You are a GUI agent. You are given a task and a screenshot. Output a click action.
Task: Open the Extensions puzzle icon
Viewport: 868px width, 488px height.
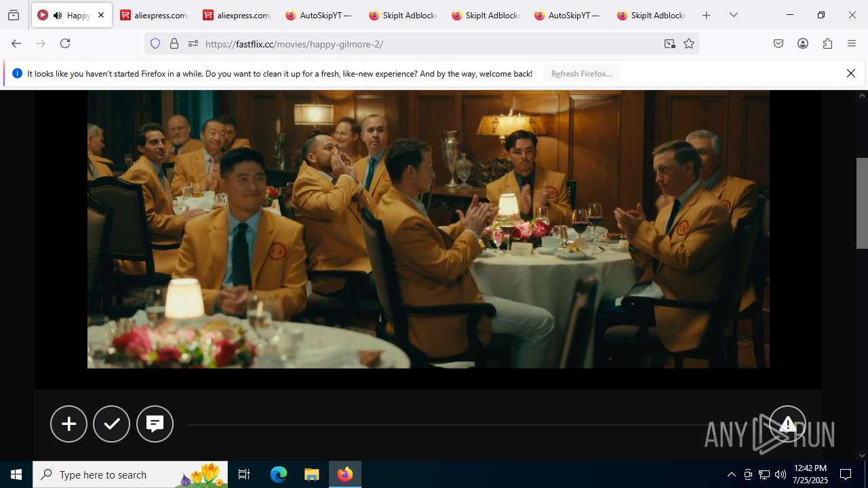point(827,43)
